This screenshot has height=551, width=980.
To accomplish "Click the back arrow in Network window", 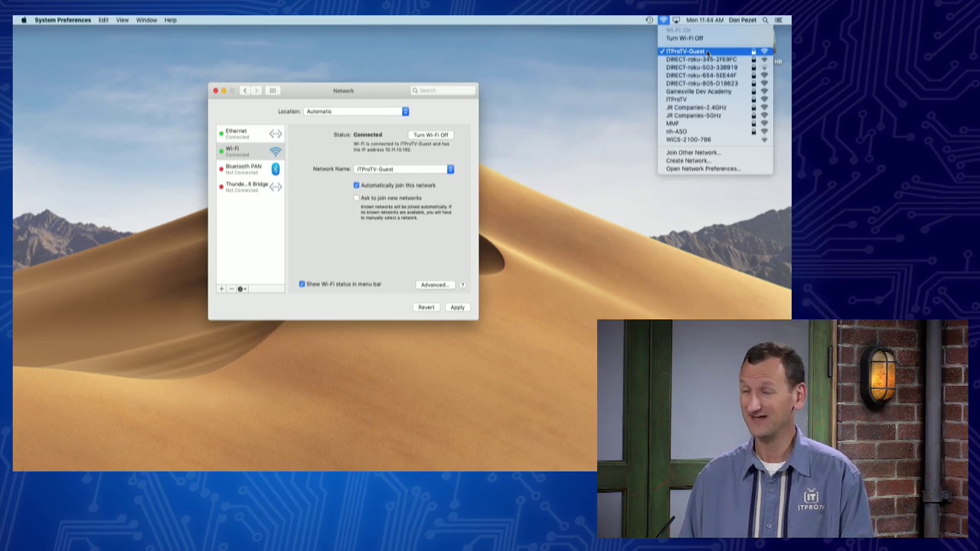I will click(x=245, y=90).
